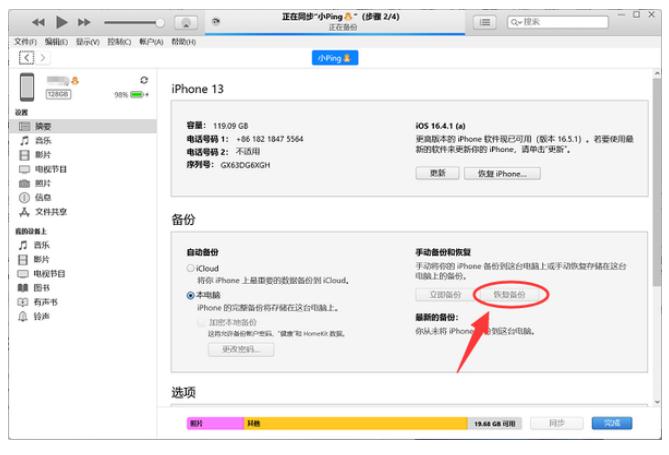The width and height of the screenshot is (669, 455).
Task: Open the 文件 (File) menu
Action: 25,42
